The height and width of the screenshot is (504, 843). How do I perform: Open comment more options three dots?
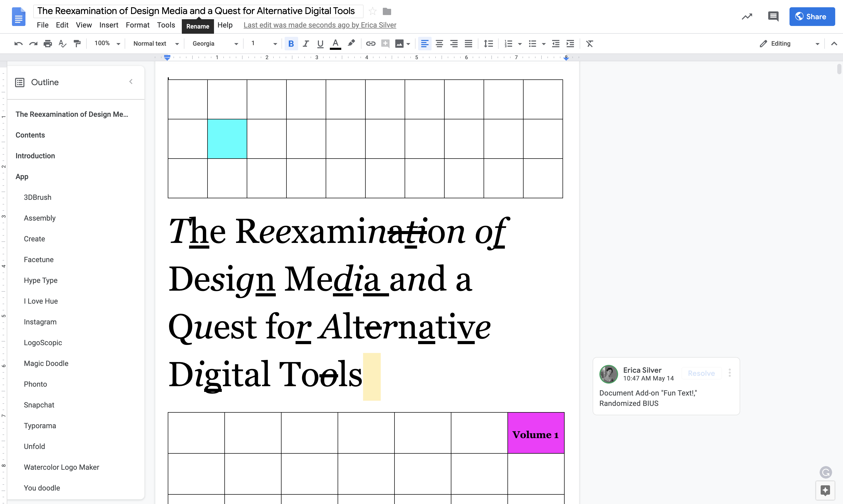click(730, 373)
